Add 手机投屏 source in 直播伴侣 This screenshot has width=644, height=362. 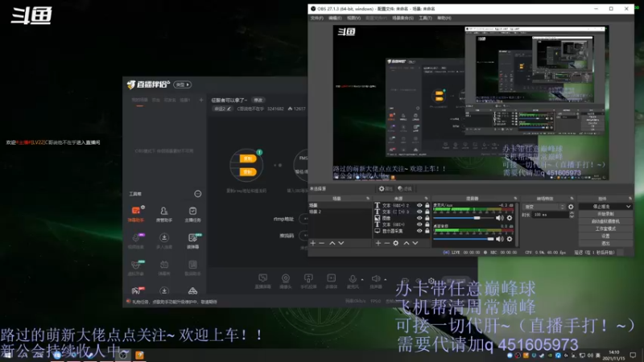click(x=308, y=282)
